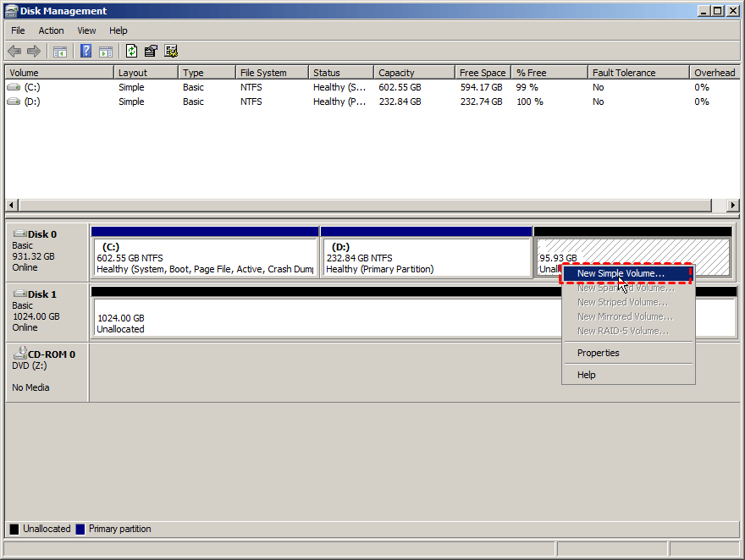Click the Disk 0 label header
This screenshot has height=560, width=745.
click(x=42, y=234)
